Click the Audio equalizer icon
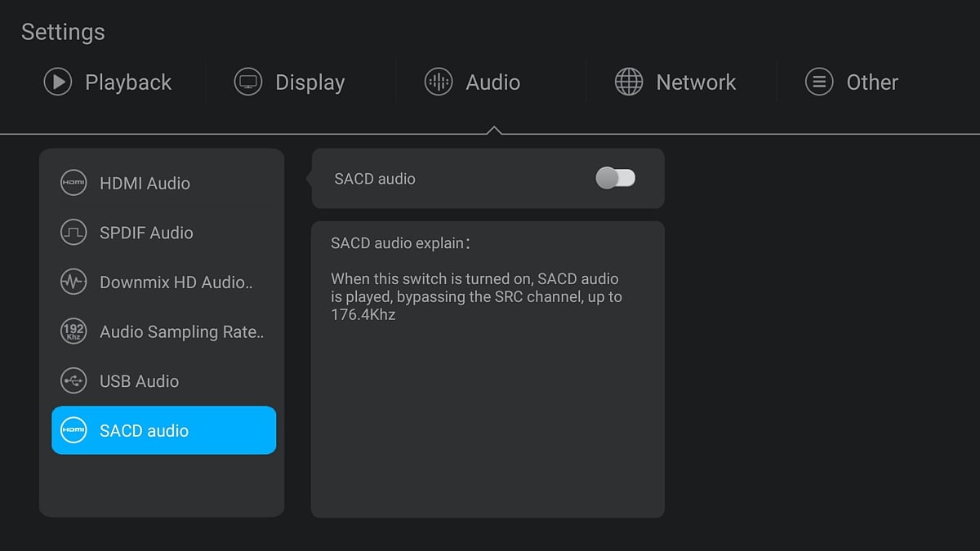 coord(439,82)
